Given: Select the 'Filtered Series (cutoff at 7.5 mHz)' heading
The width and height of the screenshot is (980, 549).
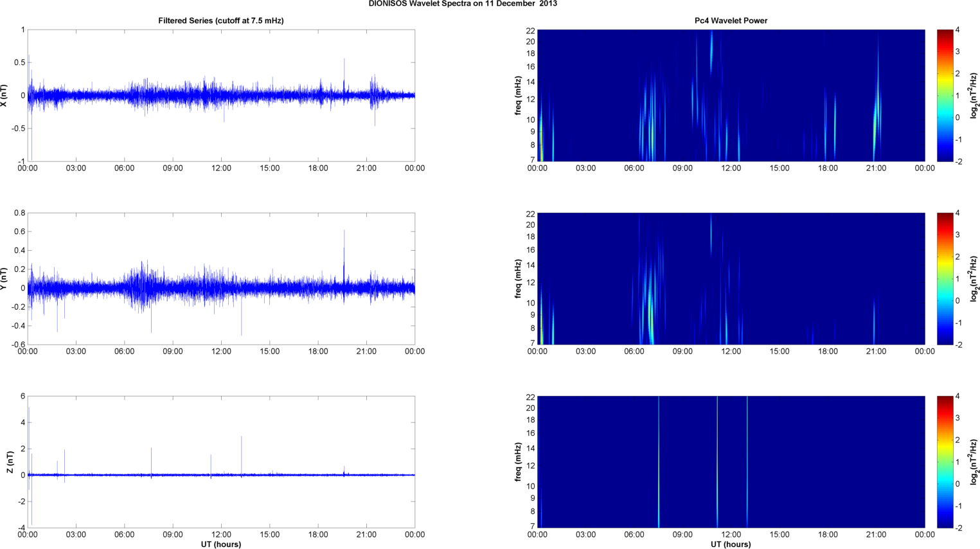Looking at the screenshot, I should pos(221,21).
